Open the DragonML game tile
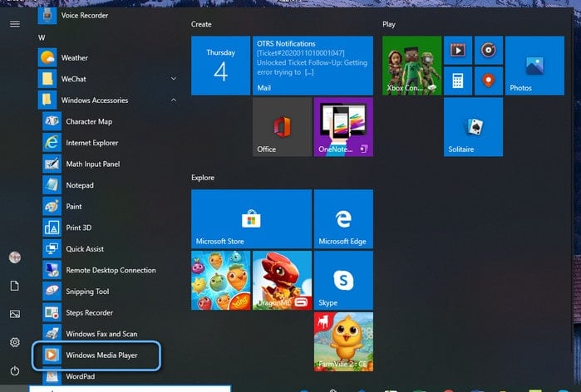 point(282,280)
